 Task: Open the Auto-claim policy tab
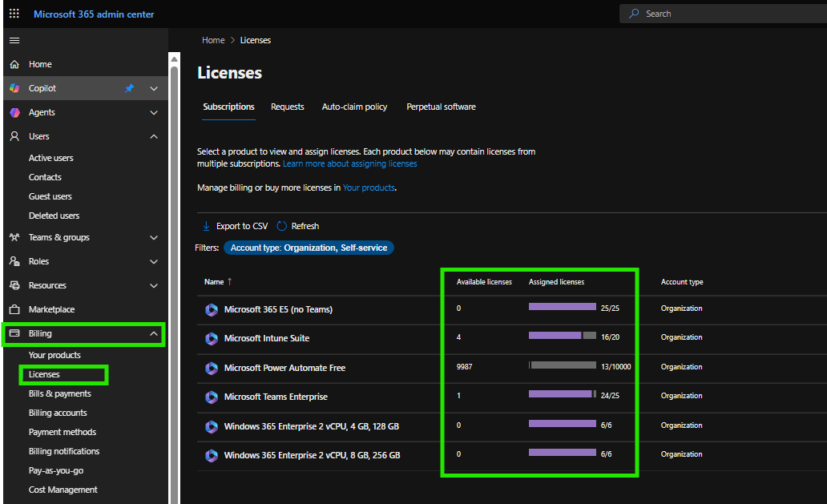click(354, 107)
